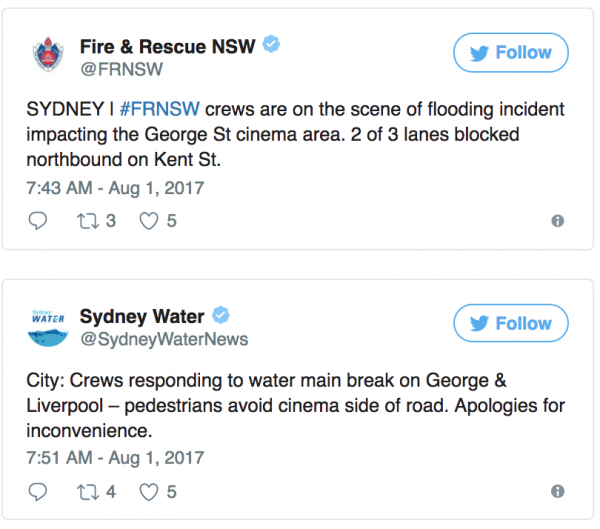
Task: Like the Fire & Rescue NSW tweet
Action: (x=149, y=221)
